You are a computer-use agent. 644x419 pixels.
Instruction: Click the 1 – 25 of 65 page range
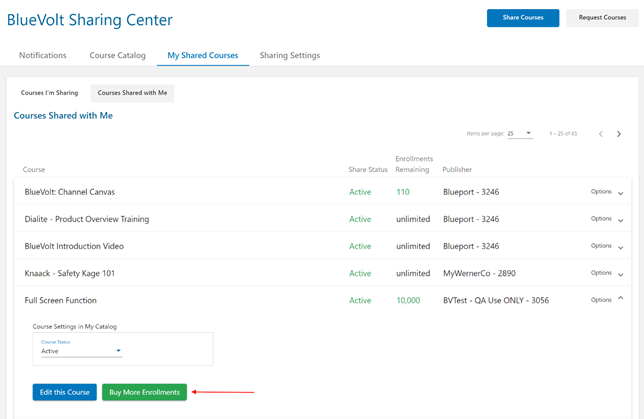point(563,134)
